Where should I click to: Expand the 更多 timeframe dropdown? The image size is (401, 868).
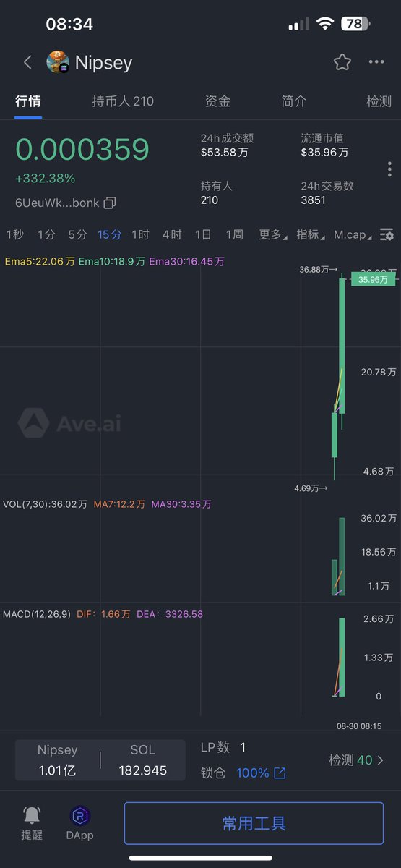coord(272,234)
